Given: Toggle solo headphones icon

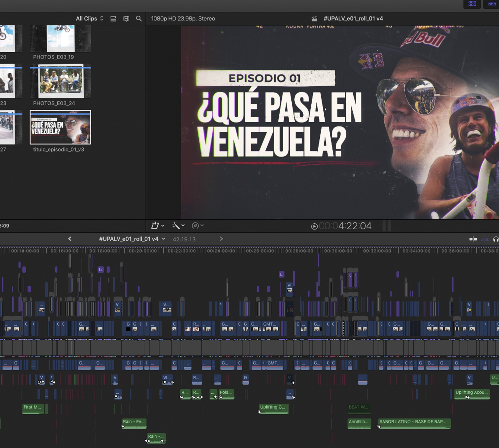Looking at the screenshot, I should click(x=496, y=239).
